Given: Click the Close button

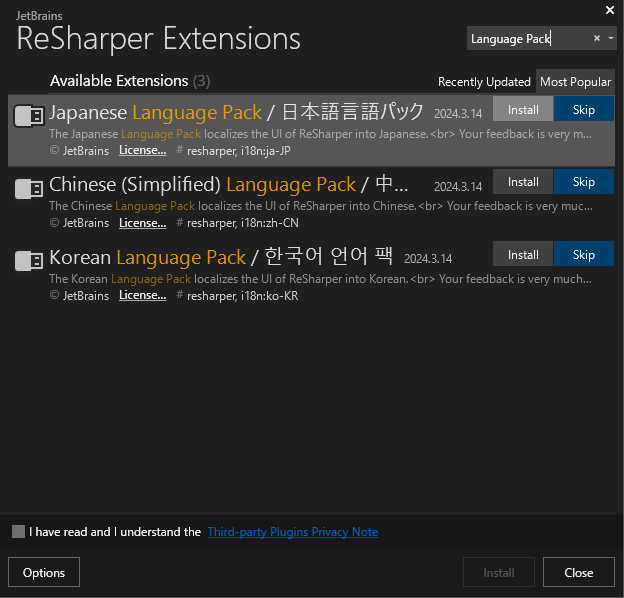Looking at the screenshot, I should [x=579, y=572].
